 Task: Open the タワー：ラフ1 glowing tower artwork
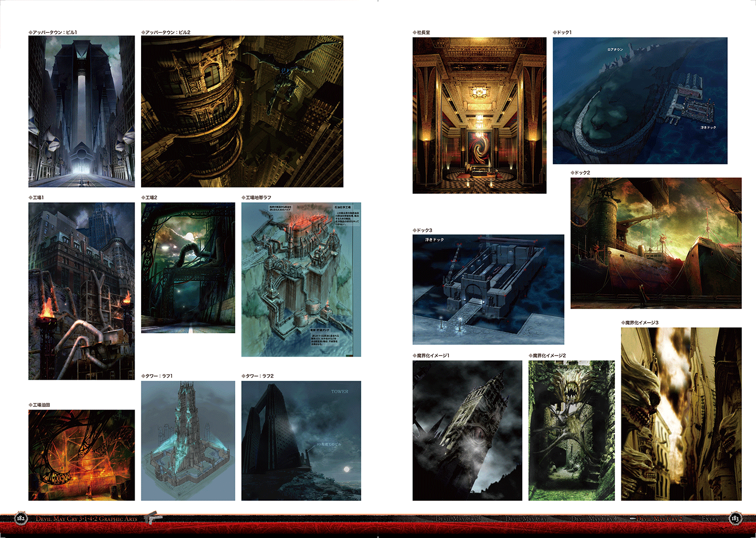click(187, 441)
